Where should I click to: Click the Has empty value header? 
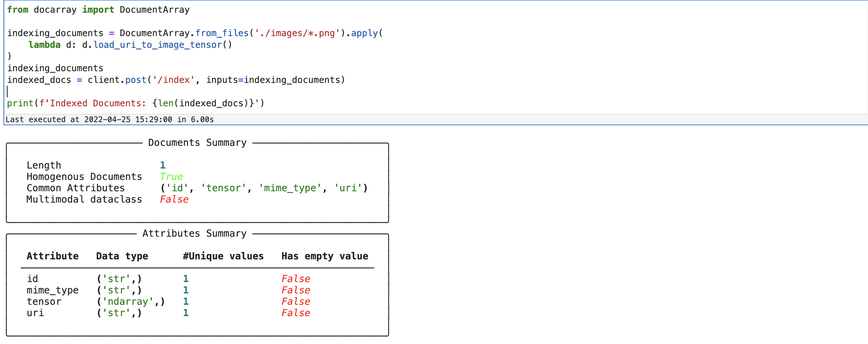tap(325, 256)
